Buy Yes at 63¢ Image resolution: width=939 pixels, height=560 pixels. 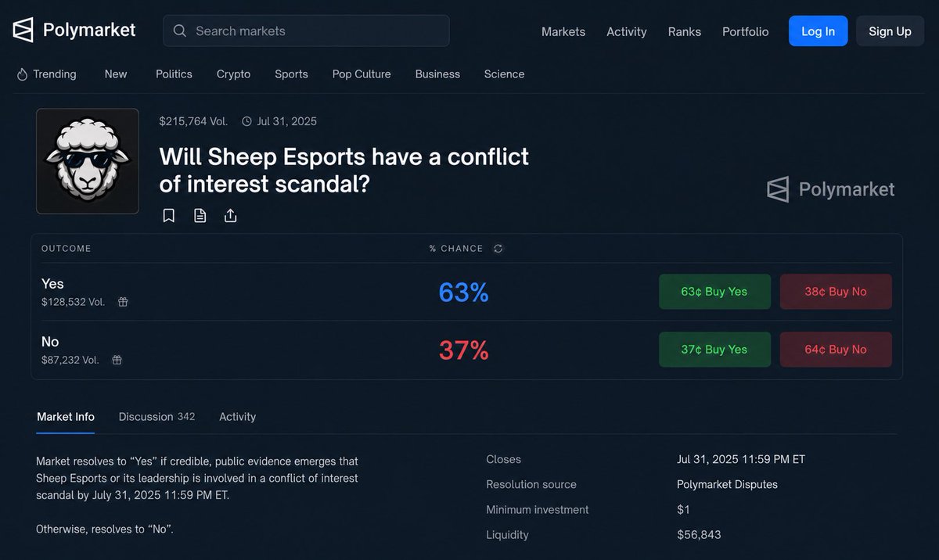click(714, 292)
